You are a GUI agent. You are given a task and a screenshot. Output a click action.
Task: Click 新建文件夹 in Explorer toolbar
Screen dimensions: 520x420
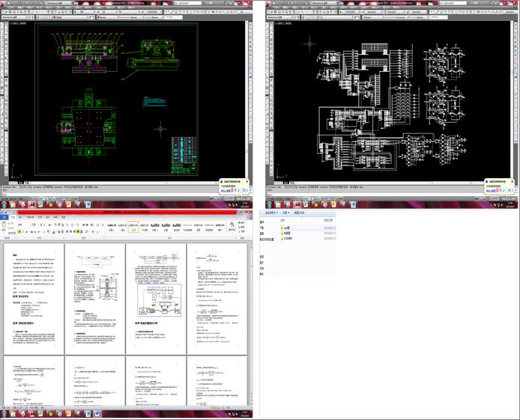pyautogui.click(x=299, y=213)
